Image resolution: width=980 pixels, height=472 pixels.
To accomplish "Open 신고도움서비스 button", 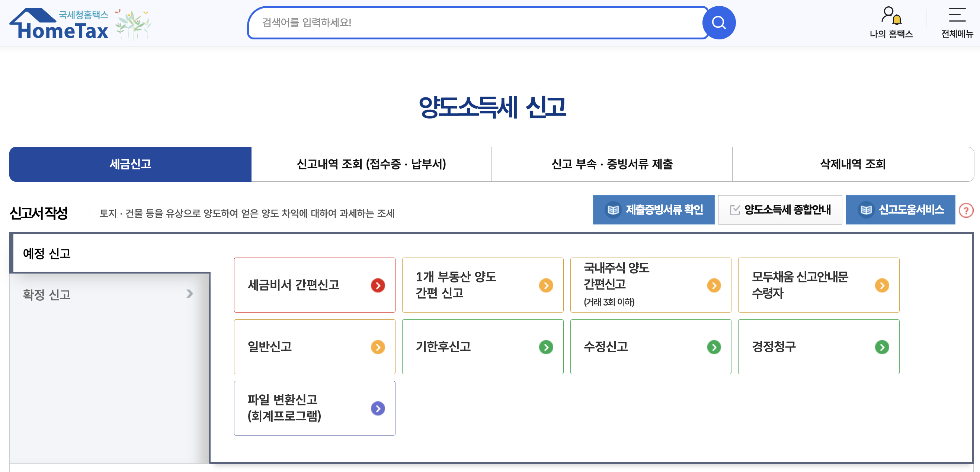I will (900, 210).
